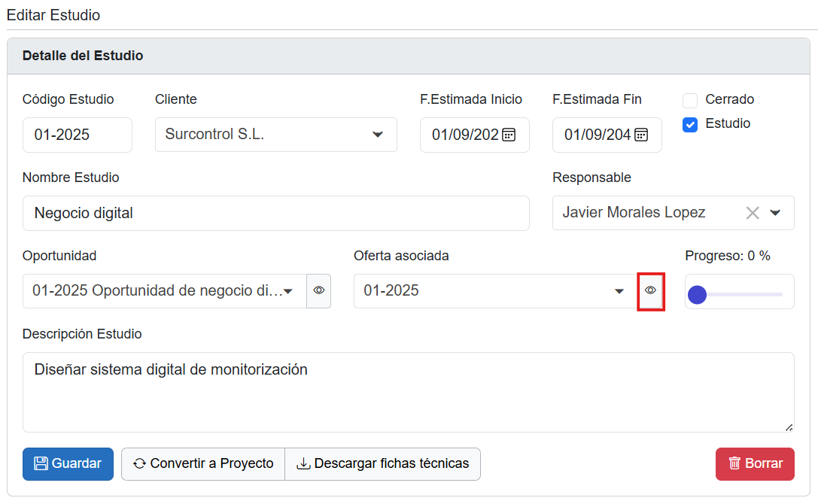Uncheck the Estudio checkbox

coord(690,125)
